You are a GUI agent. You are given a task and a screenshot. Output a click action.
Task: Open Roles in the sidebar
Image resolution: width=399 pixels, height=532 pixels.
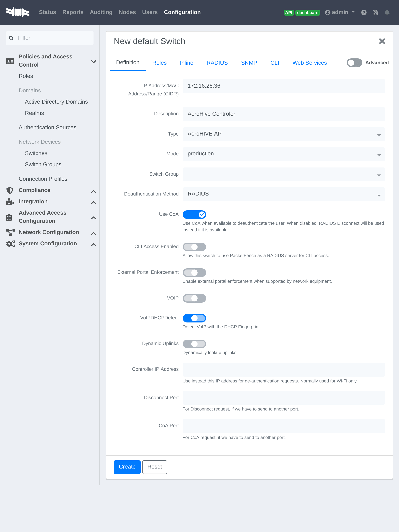pyautogui.click(x=26, y=76)
